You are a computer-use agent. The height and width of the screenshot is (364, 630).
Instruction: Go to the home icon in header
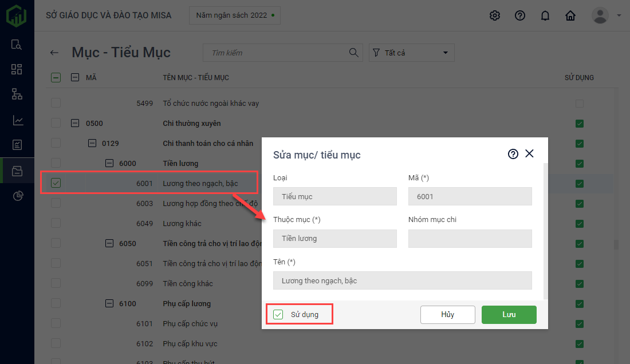click(570, 15)
